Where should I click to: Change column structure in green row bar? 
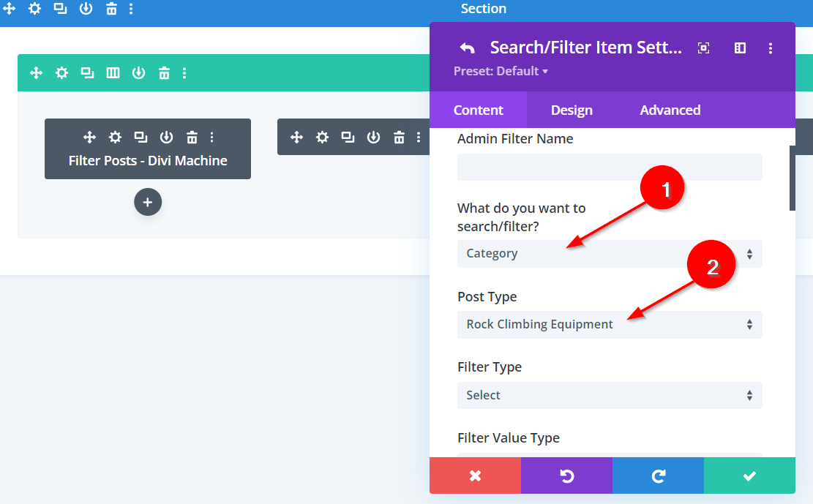(x=113, y=72)
